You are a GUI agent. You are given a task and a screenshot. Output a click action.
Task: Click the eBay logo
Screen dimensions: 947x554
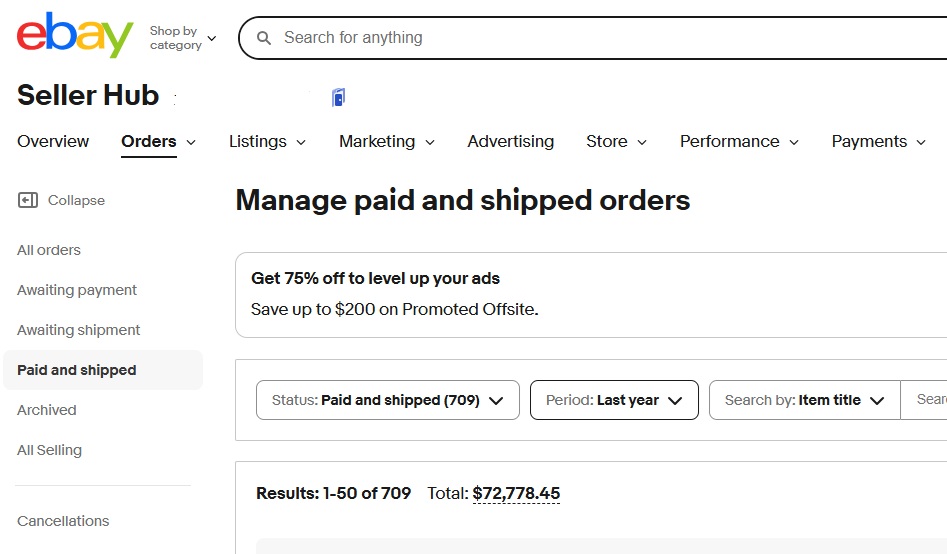(x=75, y=35)
